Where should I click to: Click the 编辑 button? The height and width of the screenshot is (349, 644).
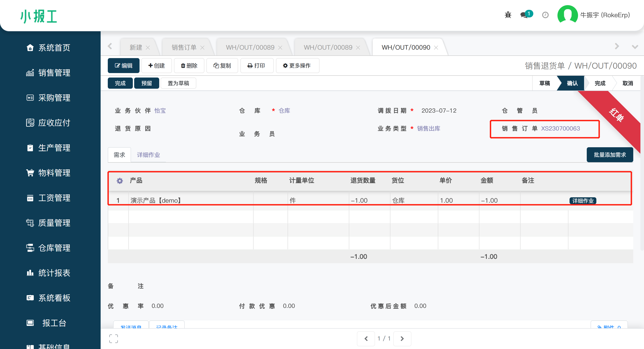click(x=123, y=66)
